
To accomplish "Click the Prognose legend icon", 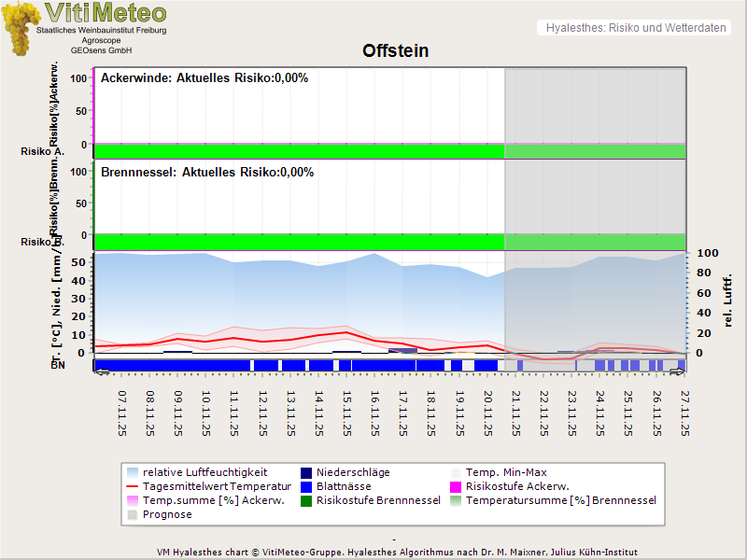I will (x=133, y=514).
